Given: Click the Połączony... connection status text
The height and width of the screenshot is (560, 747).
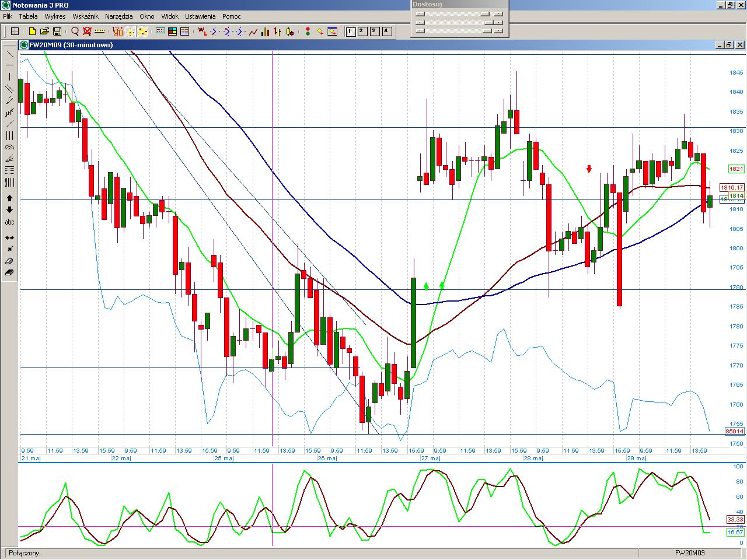Looking at the screenshot, I should point(26,553).
